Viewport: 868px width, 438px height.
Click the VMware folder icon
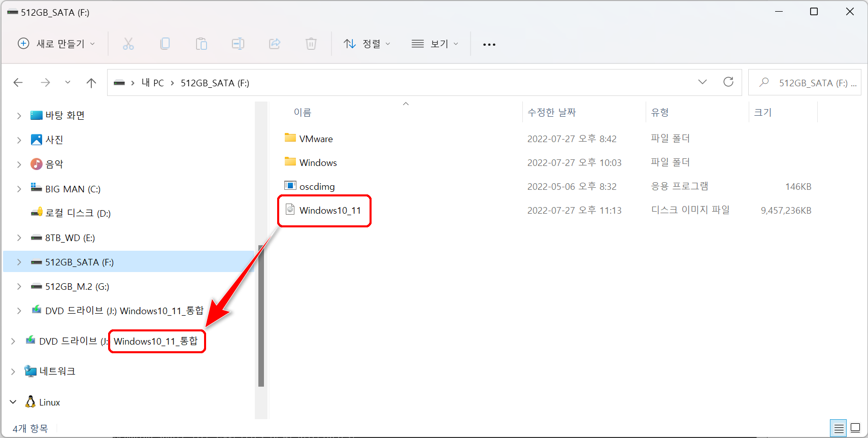[290, 138]
